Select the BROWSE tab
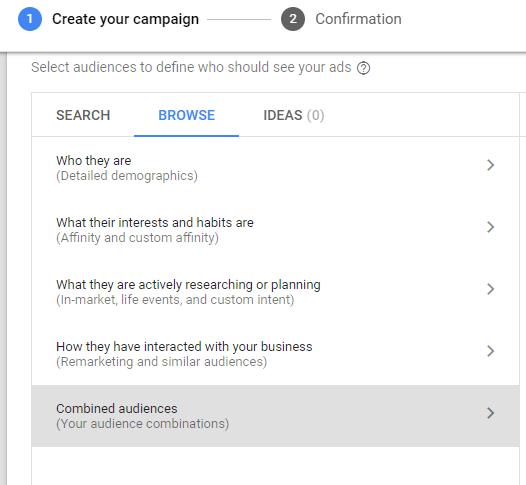The width and height of the screenshot is (526, 485). pyautogui.click(x=187, y=115)
